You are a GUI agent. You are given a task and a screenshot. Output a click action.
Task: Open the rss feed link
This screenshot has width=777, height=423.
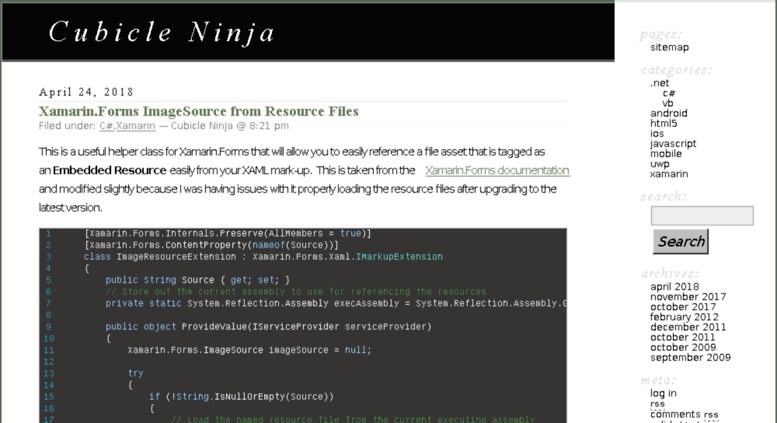click(x=658, y=404)
